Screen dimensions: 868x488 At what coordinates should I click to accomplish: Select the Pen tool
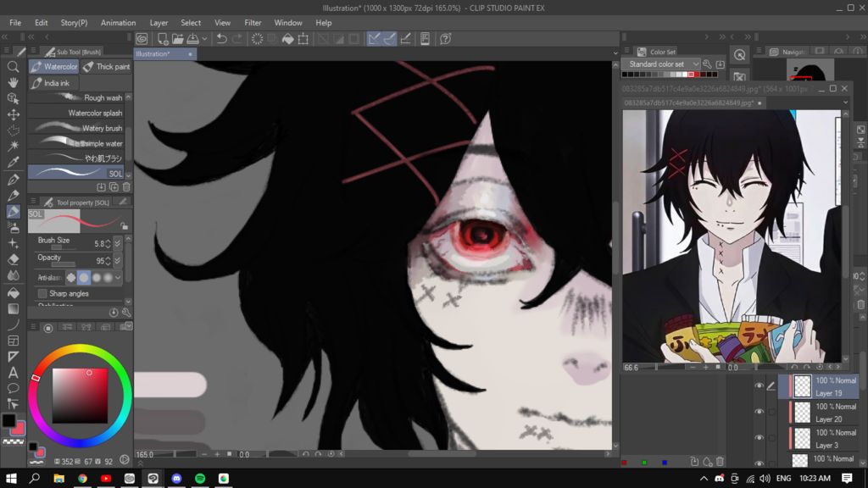pyautogui.click(x=13, y=180)
